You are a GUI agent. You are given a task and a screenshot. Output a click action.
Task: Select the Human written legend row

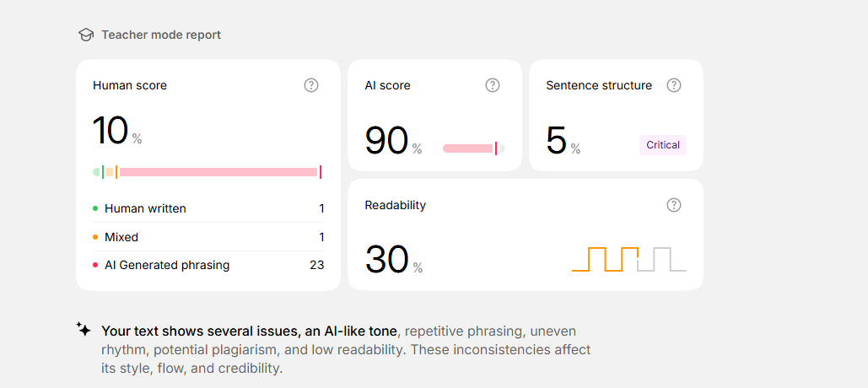pos(208,208)
